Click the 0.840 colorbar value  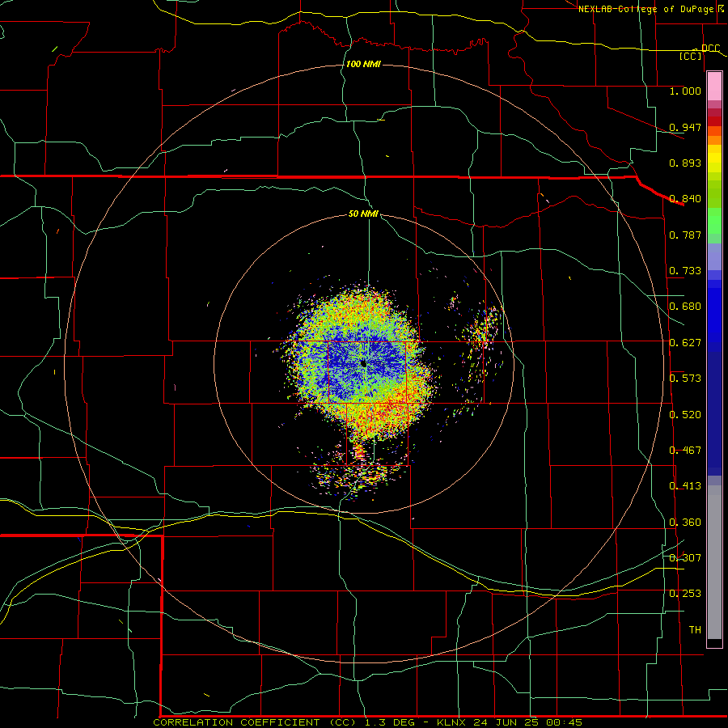pyautogui.click(x=685, y=199)
